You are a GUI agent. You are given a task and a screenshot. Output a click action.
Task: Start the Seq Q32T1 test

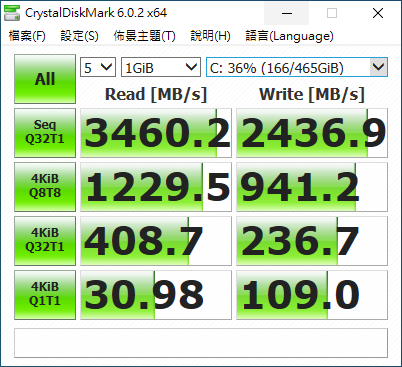tap(45, 133)
